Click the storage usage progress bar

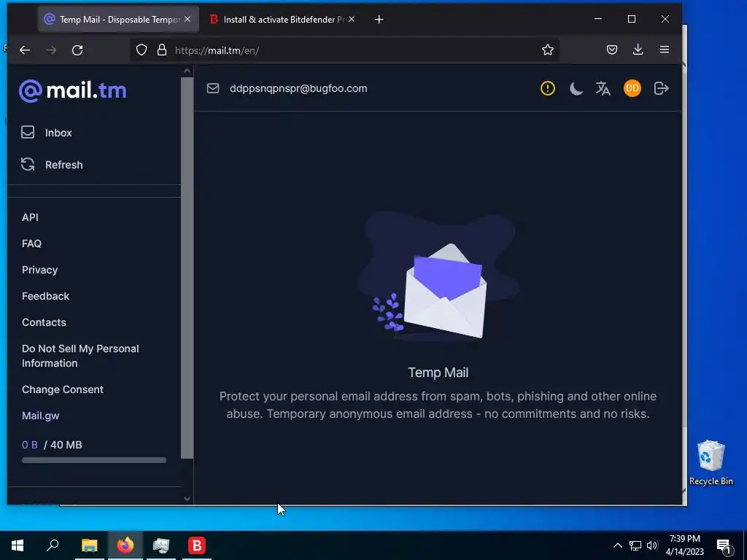pyautogui.click(x=94, y=460)
